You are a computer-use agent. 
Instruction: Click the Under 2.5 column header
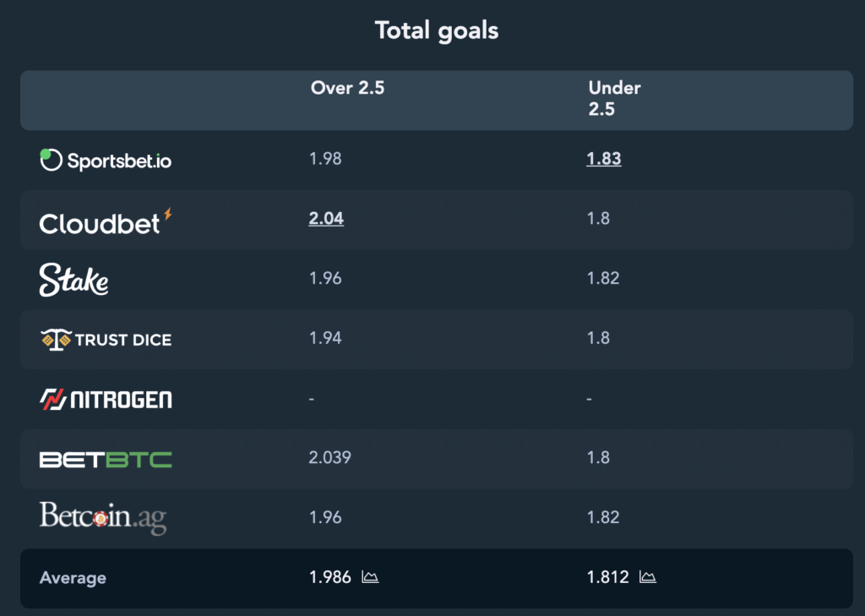[615, 98]
